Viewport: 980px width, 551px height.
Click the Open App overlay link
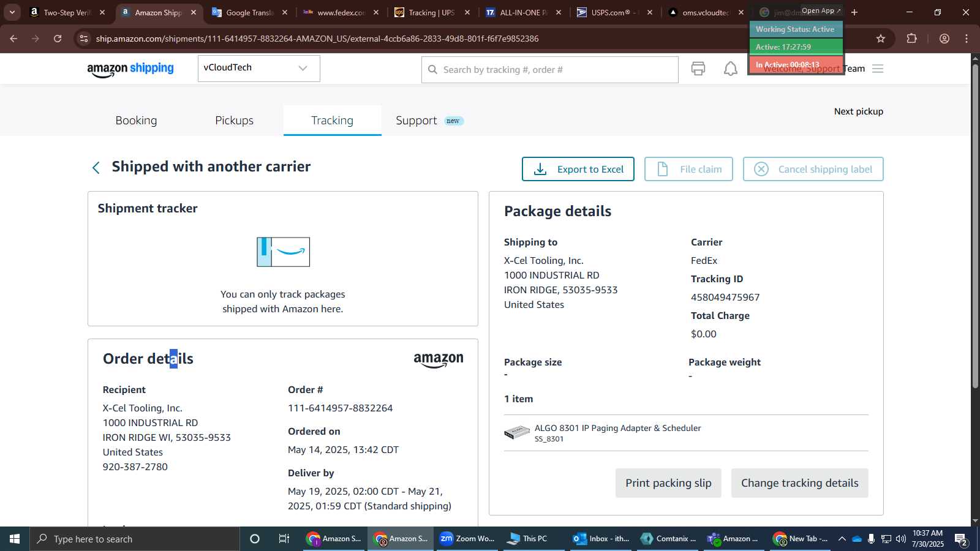[x=821, y=10]
